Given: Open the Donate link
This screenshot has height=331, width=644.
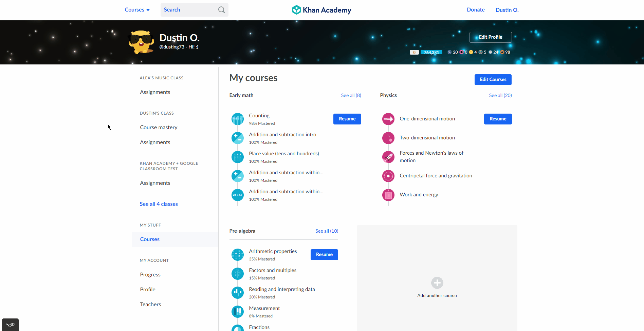Looking at the screenshot, I should pos(476,10).
